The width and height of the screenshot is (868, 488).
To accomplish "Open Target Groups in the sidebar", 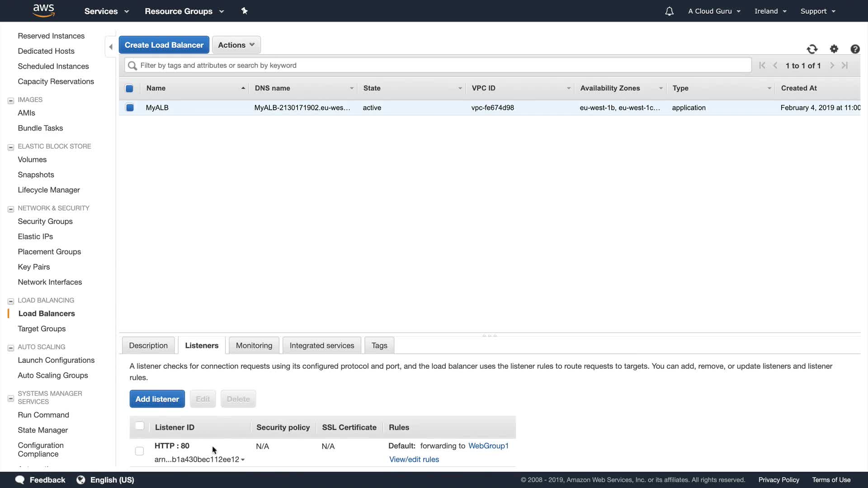I will point(42,328).
